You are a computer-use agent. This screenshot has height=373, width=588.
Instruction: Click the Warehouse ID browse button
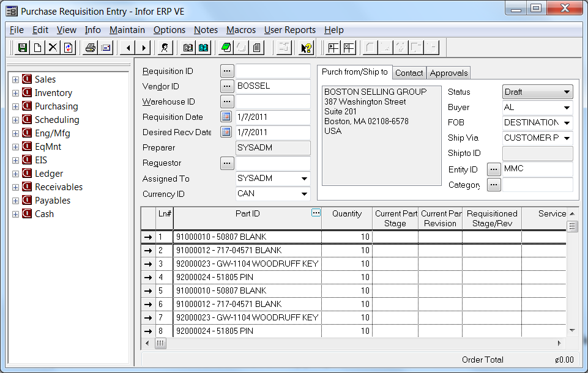coord(227,102)
